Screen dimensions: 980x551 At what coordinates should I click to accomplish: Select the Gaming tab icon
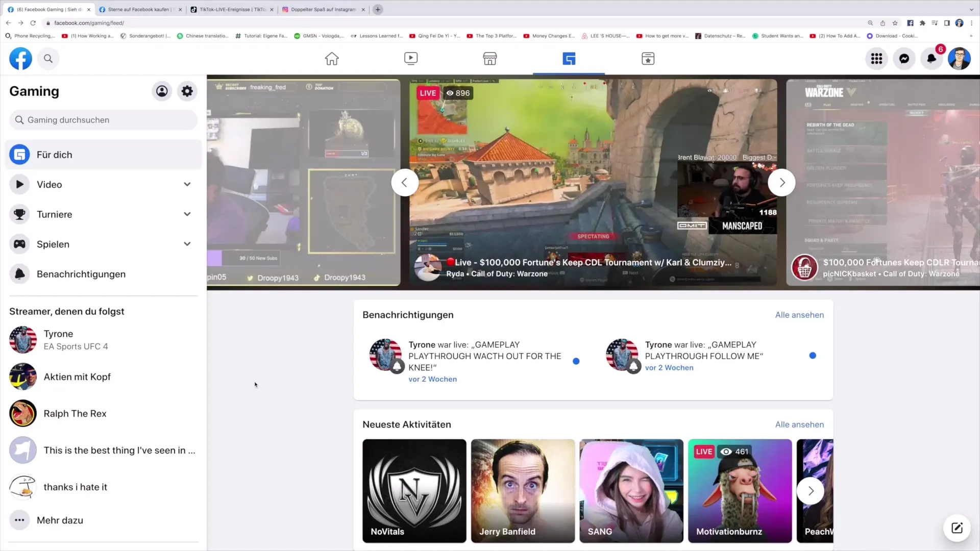coord(569,59)
